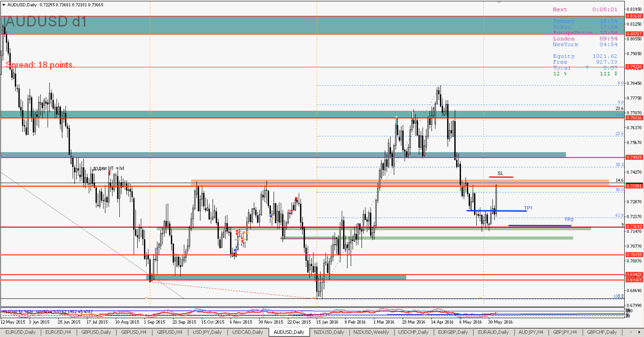Click the price label 0.73591

click(635, 186)
